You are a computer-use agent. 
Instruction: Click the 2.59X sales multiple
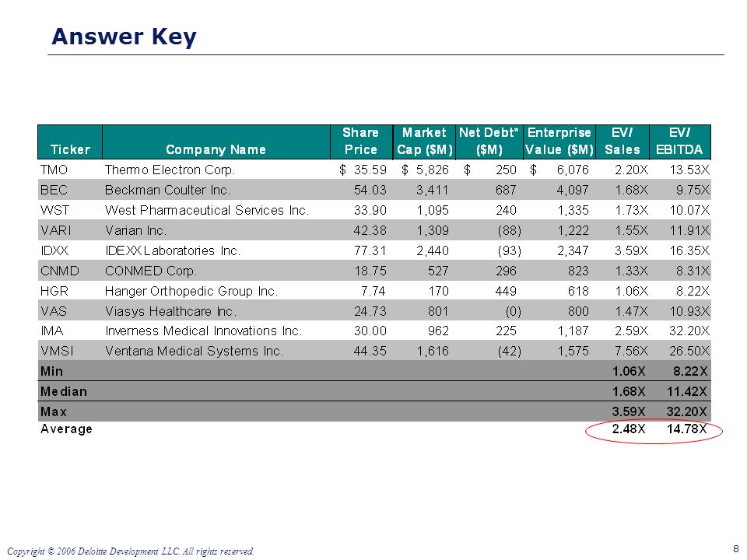pyautogui.click(x=631, y=331)
